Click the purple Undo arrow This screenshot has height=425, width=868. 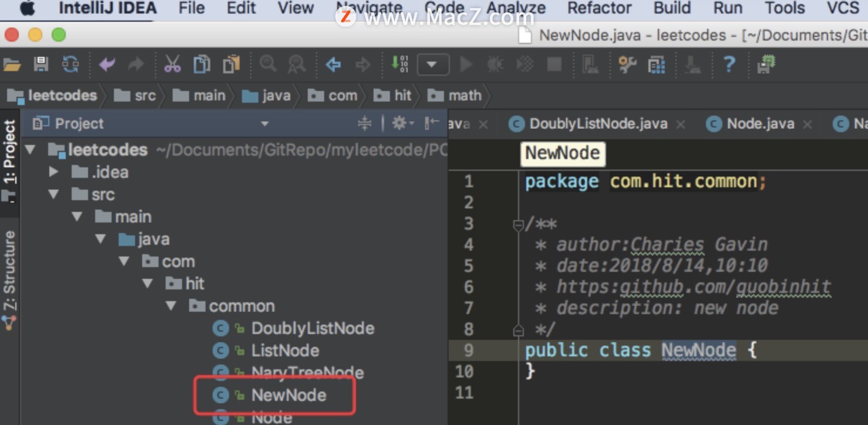tap(107, 64)
